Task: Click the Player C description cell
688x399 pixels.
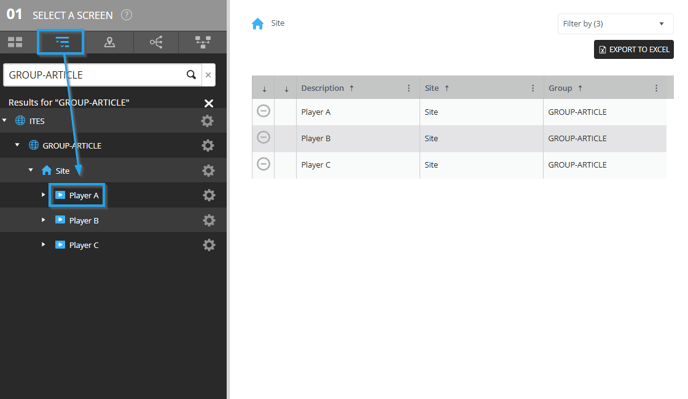Action: click(358, 165)
